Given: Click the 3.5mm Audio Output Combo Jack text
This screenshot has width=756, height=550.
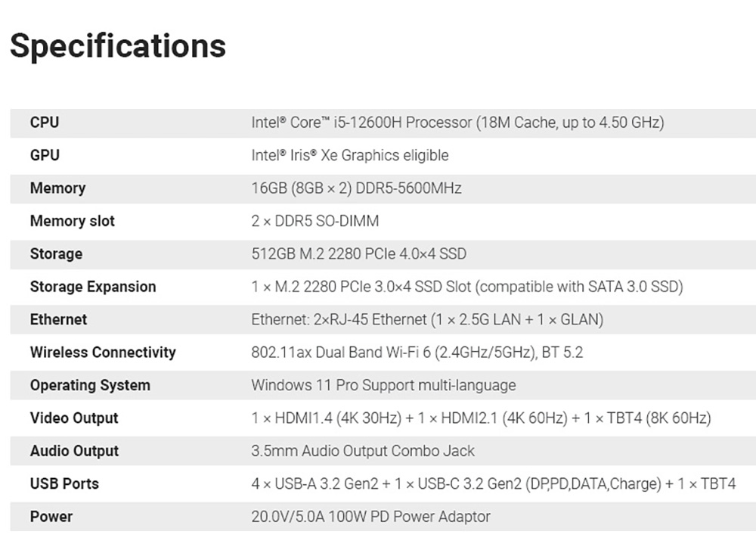Looking at the screenshot, I should tap(363, 451).
